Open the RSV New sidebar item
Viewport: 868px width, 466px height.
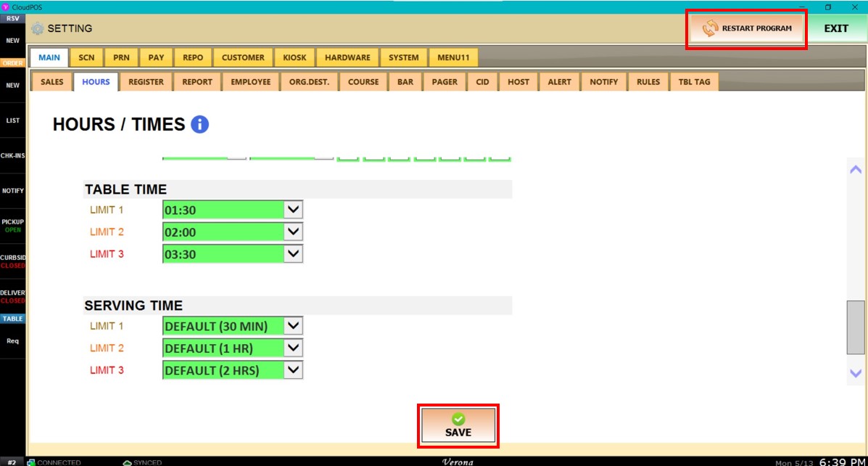click(x=12, y=41)
